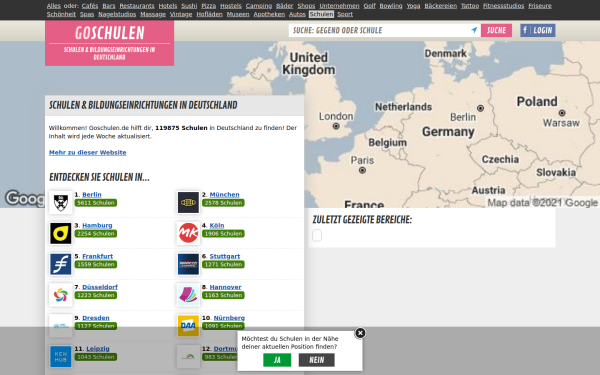Select the Tattoo category menu item

tap(470, 6)
